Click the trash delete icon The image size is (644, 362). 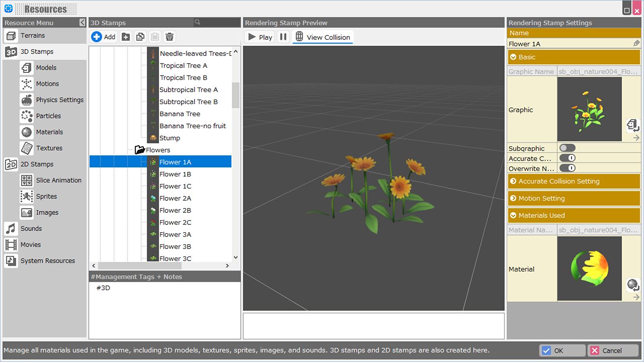click(170, 37)
